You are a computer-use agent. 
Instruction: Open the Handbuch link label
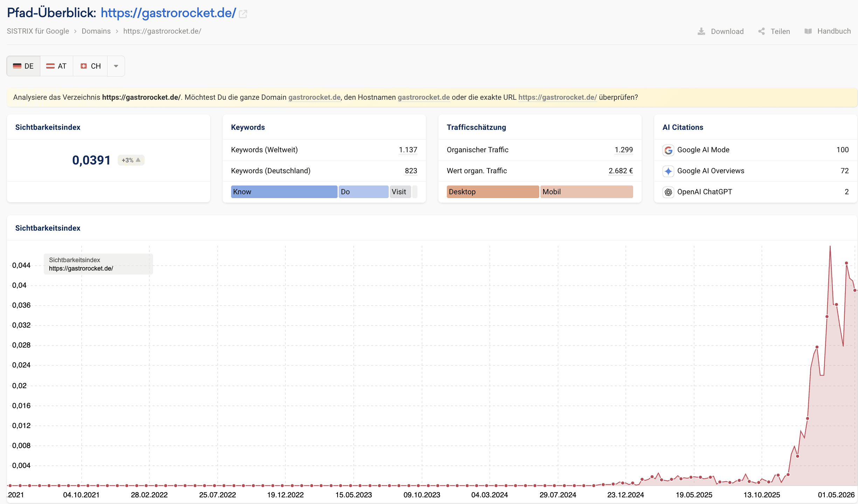tap(834, 31)
